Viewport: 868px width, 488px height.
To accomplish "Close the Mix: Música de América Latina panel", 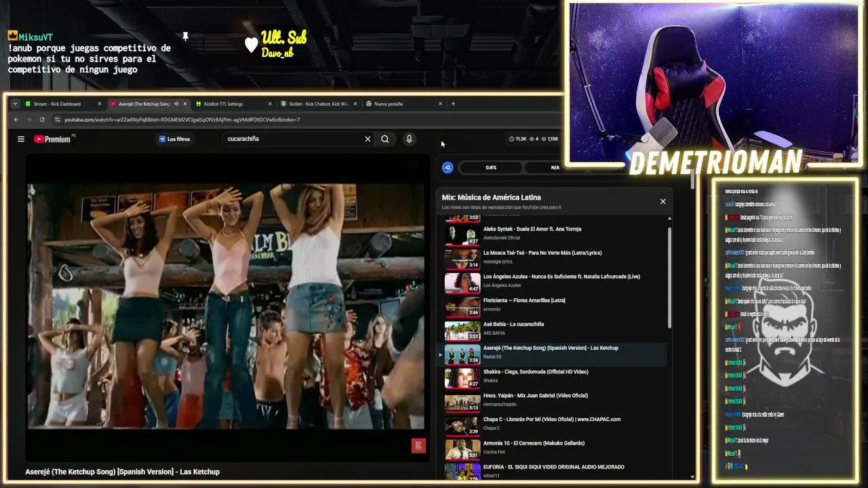I will (663, 201).
